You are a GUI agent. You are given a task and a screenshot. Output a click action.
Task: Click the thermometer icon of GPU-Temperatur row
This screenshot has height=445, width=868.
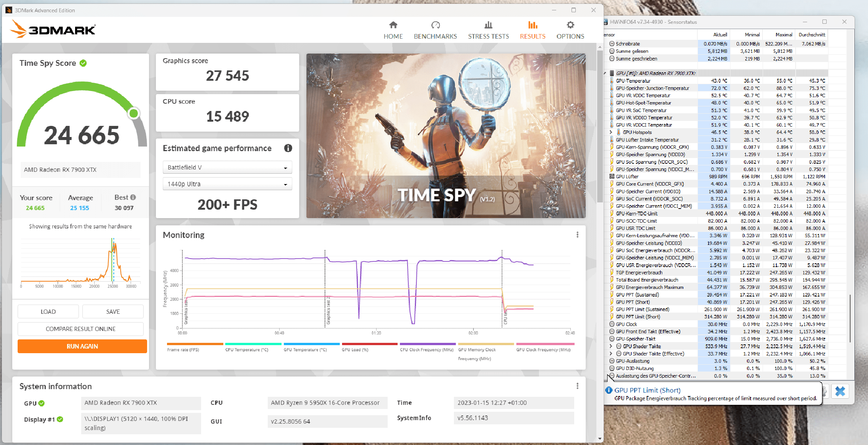pyautogui.click(x=612, y=81)
